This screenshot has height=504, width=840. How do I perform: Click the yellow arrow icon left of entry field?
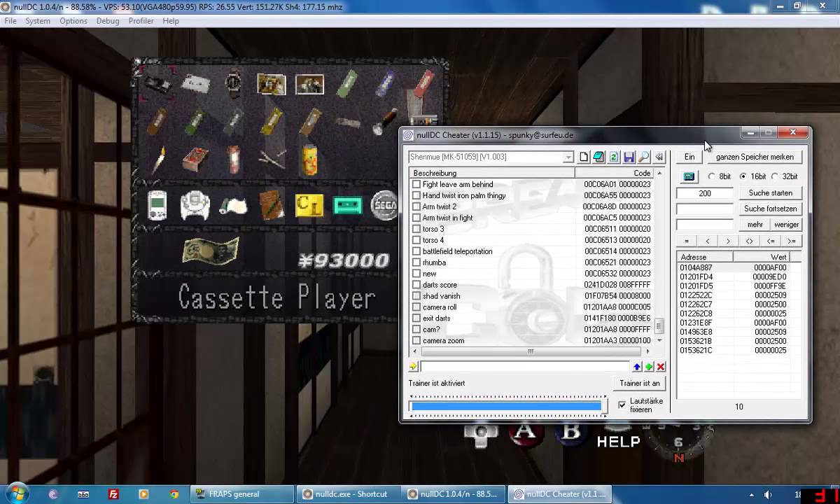tap(413, 367)
